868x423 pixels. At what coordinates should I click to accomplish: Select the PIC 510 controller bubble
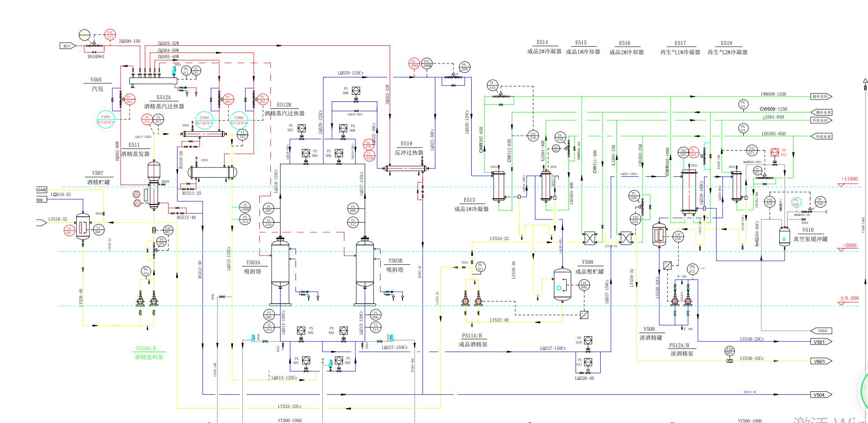coord(769,202)
